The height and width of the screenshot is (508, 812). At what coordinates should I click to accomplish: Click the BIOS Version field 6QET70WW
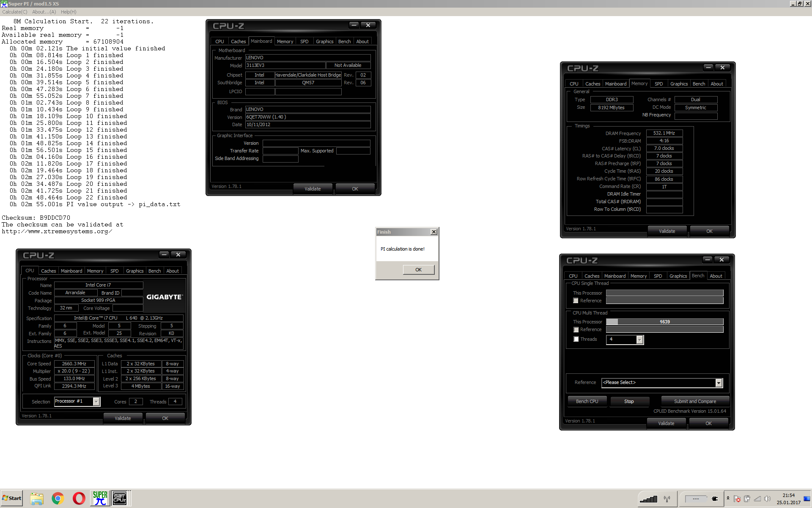click(308, 117)
